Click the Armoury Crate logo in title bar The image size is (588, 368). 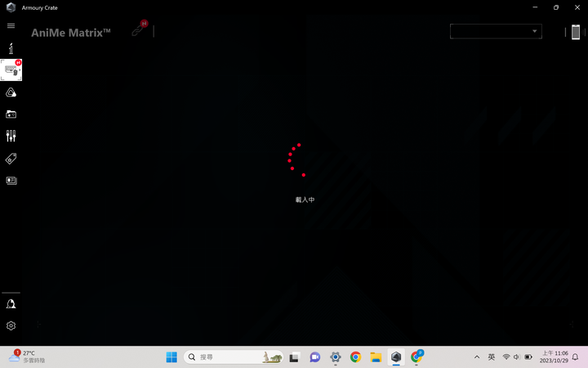click(x=11, y=7)
